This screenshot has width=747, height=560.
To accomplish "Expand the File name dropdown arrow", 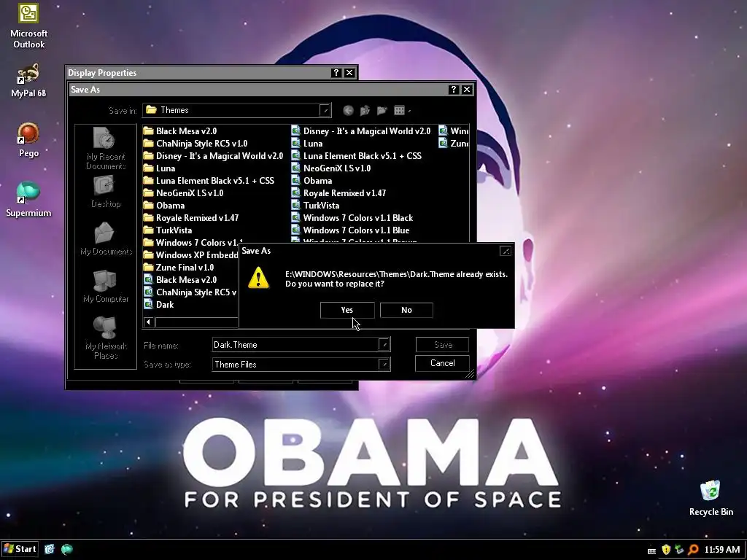I will coord(384,345).
